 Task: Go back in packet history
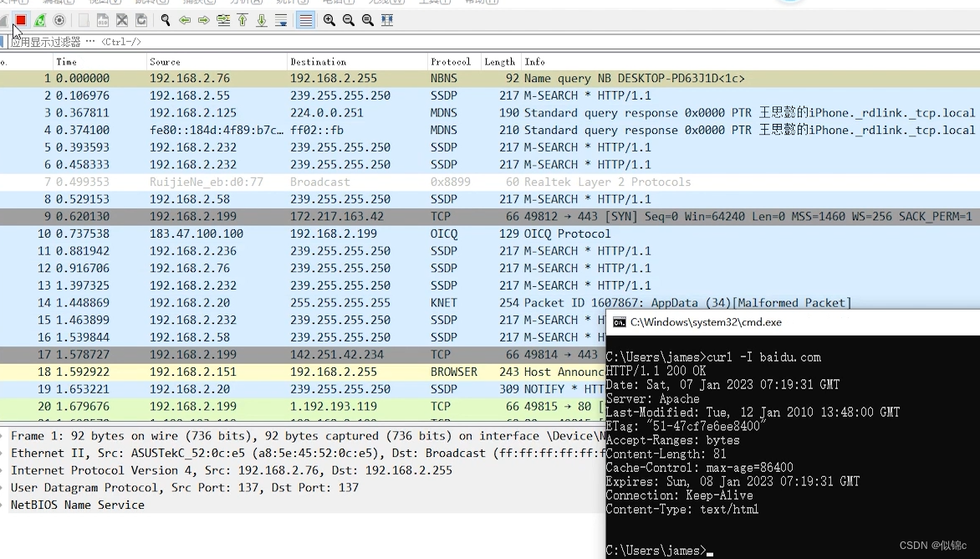[184, 21]
